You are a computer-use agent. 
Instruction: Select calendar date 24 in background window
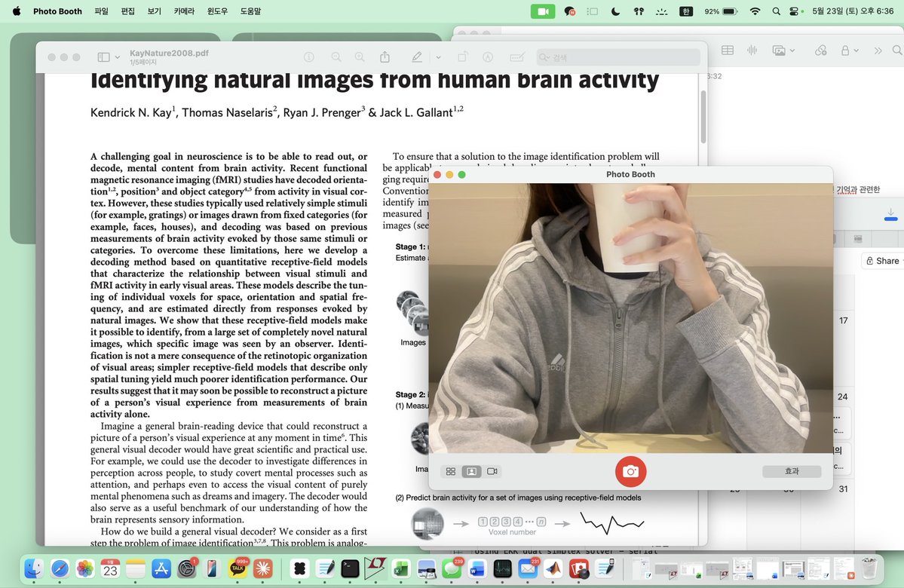click(842, 397)
